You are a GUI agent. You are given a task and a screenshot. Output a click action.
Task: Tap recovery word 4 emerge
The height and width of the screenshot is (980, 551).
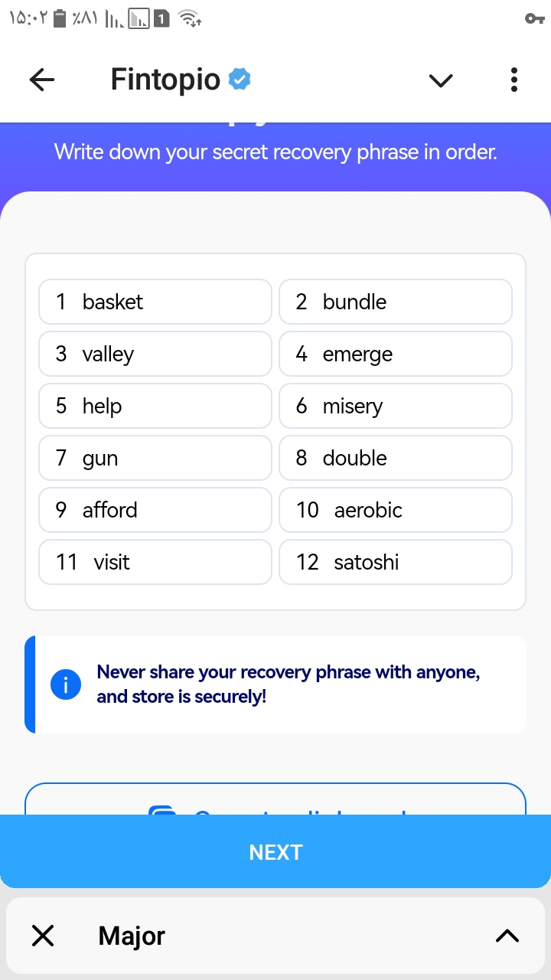click(x=395, y=354)
